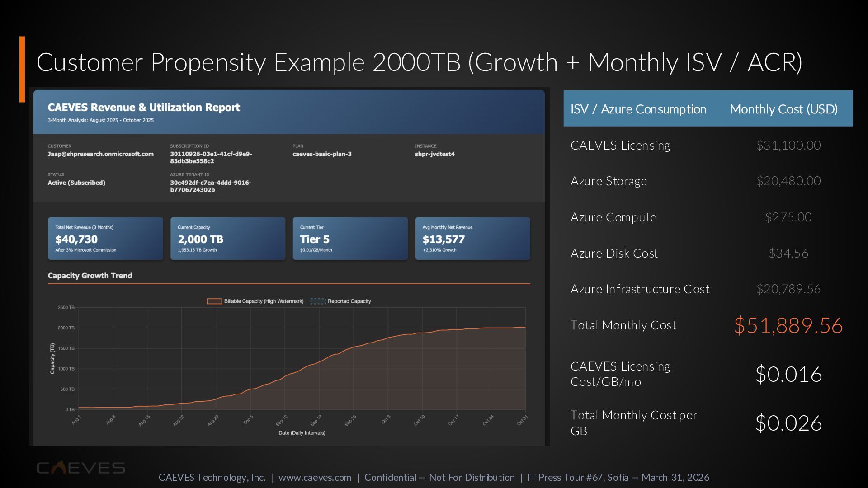Click the ISV / Azure Consumption header

[x=638, y=109]
